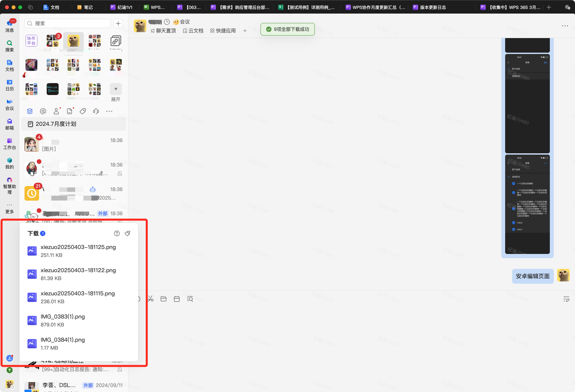Open help for the download panel

coord(117,233)
